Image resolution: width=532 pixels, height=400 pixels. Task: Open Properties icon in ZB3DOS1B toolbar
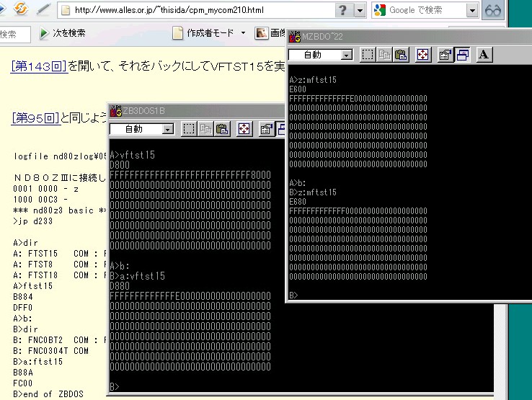[267, 129]
